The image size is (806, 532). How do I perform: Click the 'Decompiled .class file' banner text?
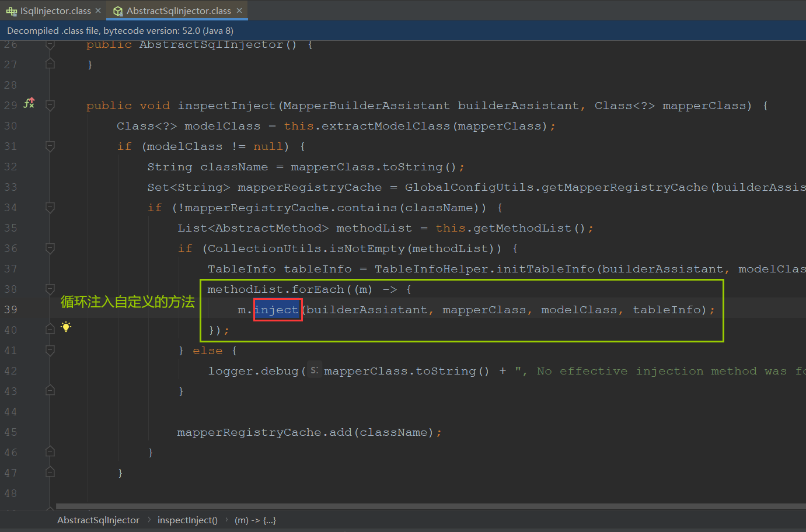(120, 30)
